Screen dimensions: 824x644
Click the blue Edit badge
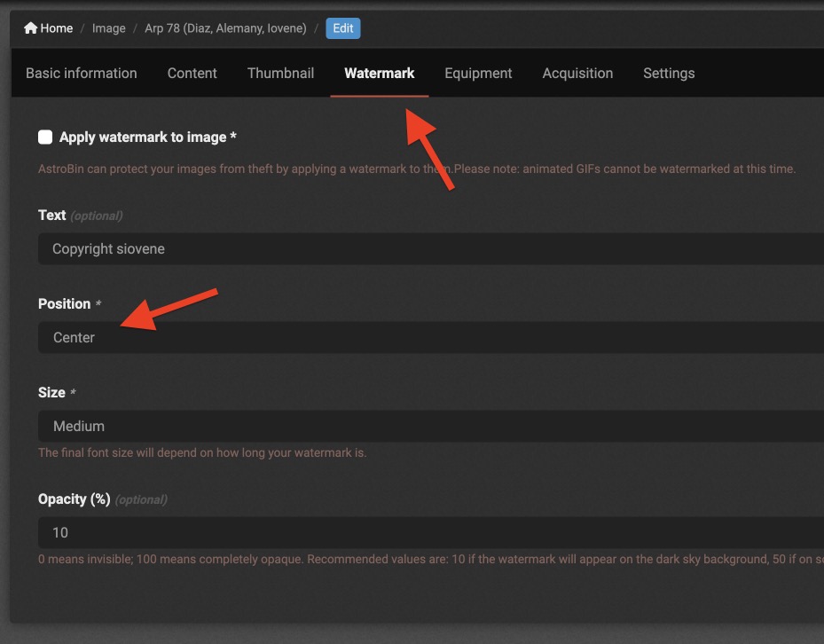pyautogui.click(x=343, y=28)
